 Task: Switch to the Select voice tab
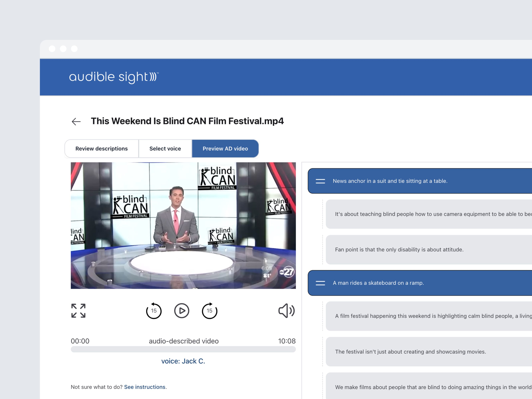(x=165, y=149)
